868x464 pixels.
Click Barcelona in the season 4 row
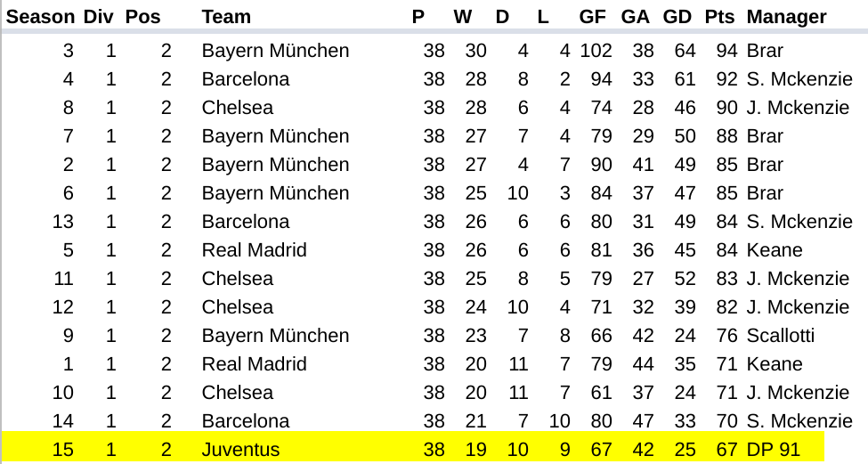[245, 79]
